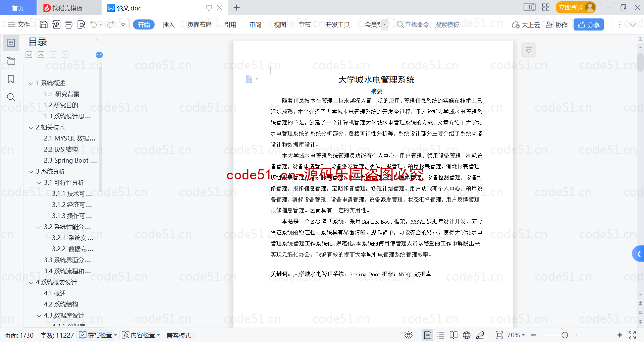Switch to reading mode view icon
This screenshot has height=342, width=644.
[x=453, y=335]
